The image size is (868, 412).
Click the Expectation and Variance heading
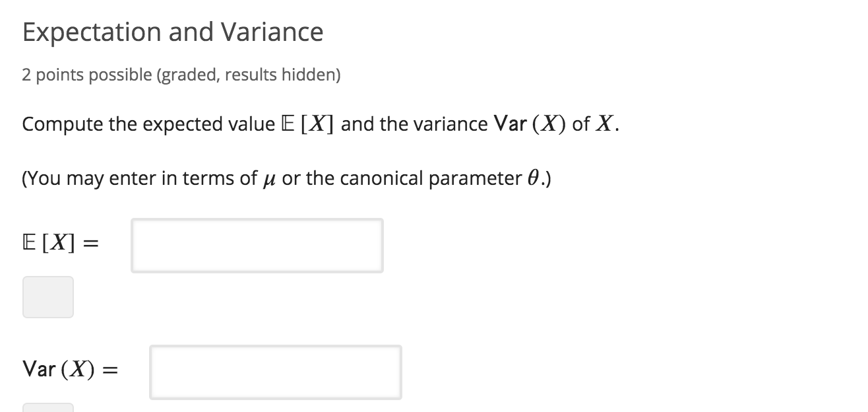click(x=173, y=31)
